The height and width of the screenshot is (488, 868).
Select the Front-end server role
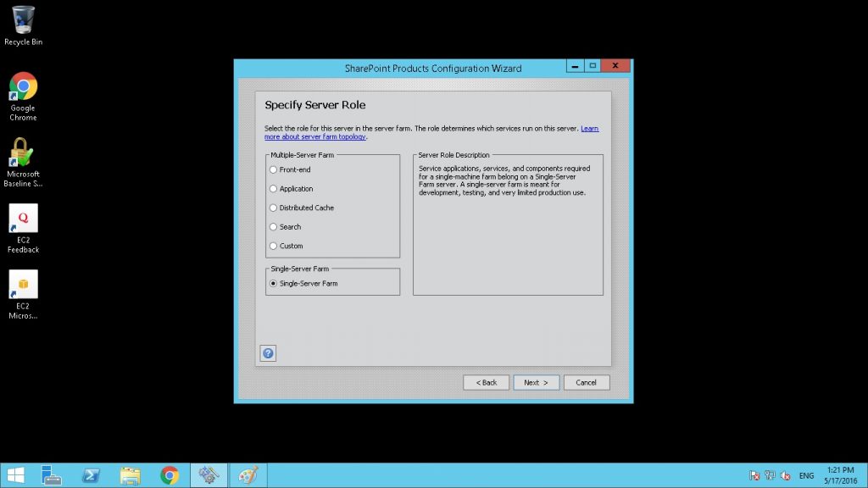273,170
